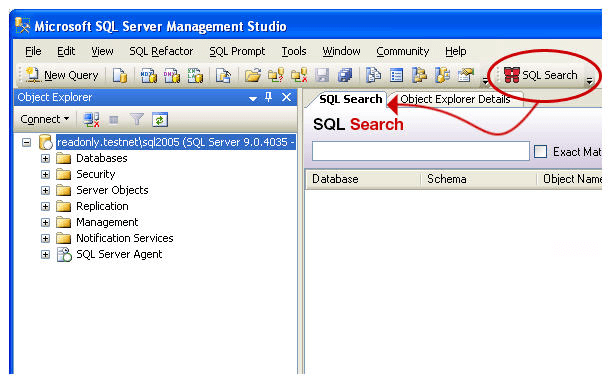Image resolution: width=608 pixels, height=382 pixels.
Task: Expand the Replication folder
Action: (x=45, y=206)
